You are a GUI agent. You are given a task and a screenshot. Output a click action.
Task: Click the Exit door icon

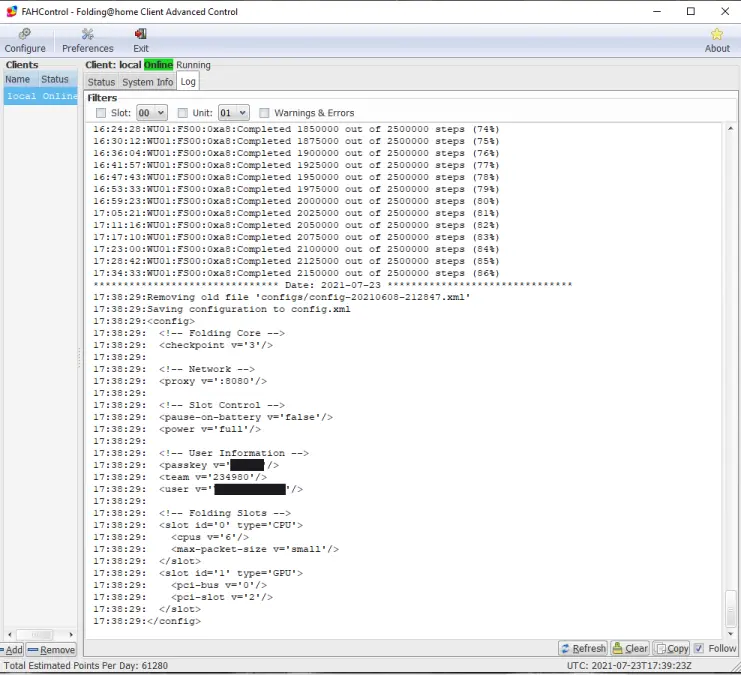(141, 41)
